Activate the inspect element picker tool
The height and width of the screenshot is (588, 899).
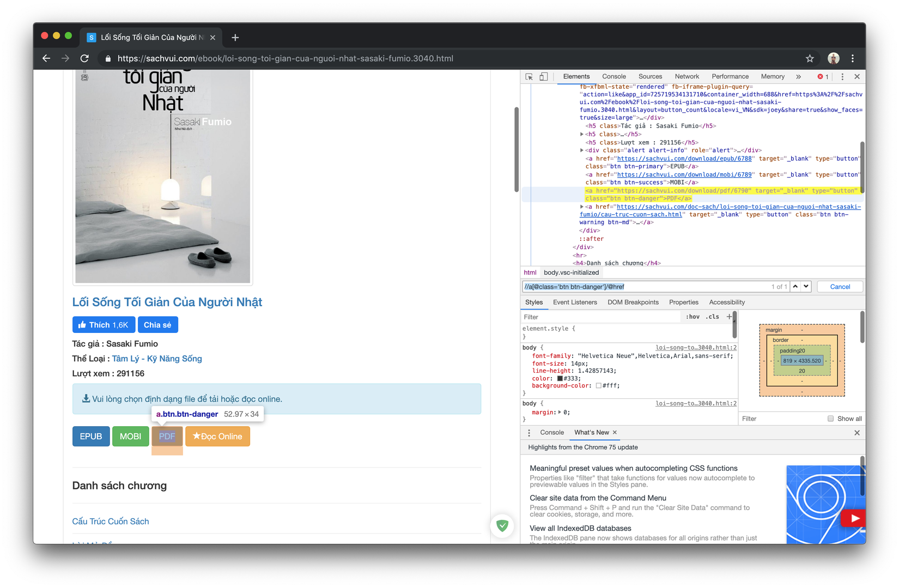click(x=529, y=77)
